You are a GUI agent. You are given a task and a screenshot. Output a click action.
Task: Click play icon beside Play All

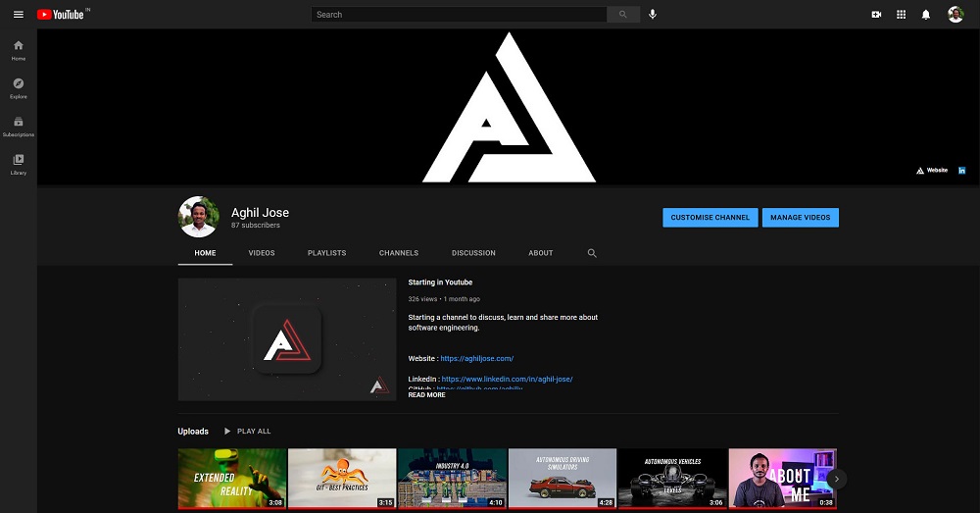pyautogui.click(x=227, y=431)
